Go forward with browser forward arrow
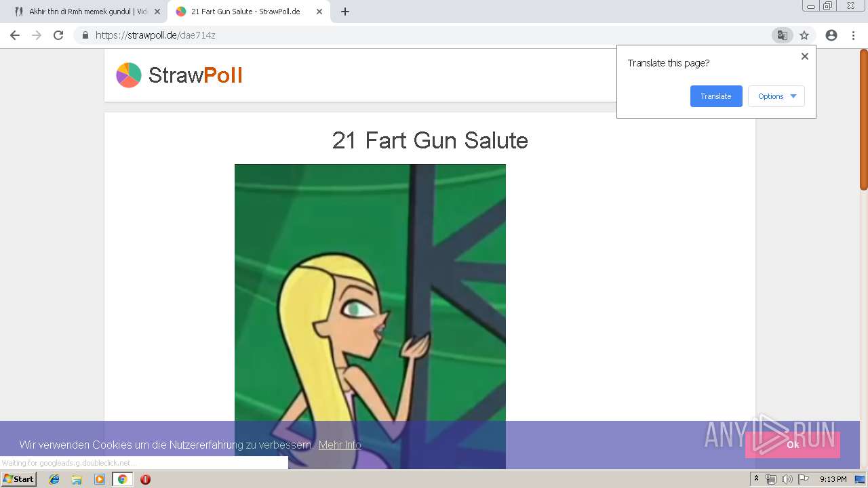Image resolution: width=868 pixels, height=488 pixels. pyautogui.click(x=37, y=35)
